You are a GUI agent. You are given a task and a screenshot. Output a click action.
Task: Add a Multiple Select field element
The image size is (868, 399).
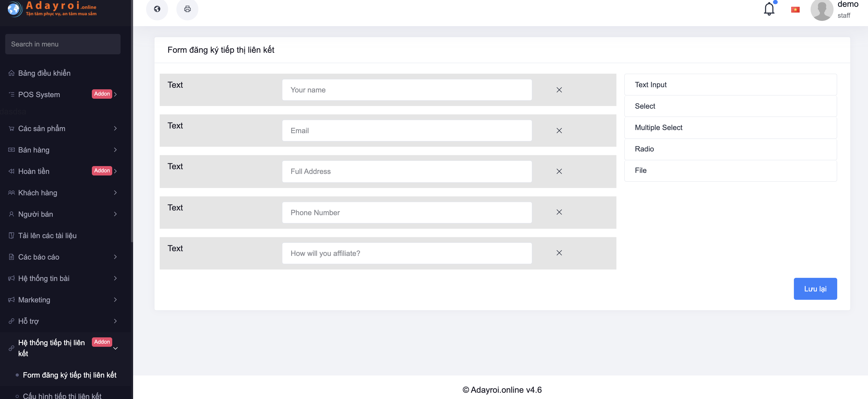(730, 127)
